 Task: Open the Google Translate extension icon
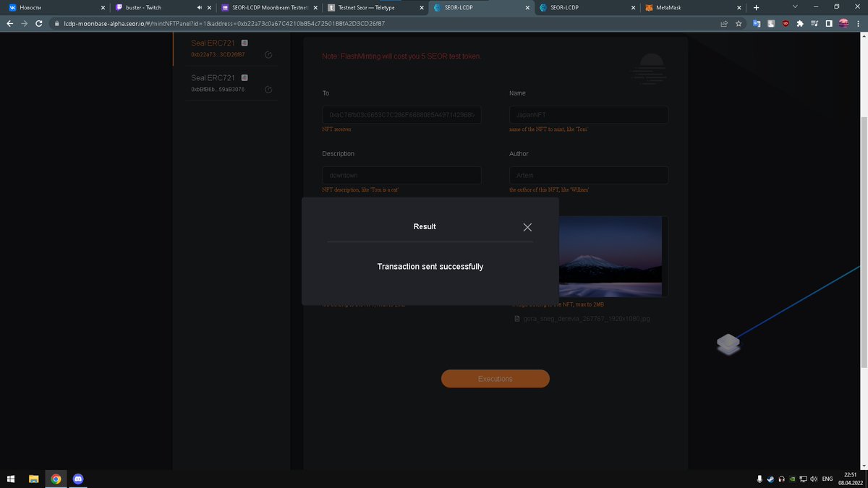757,23
